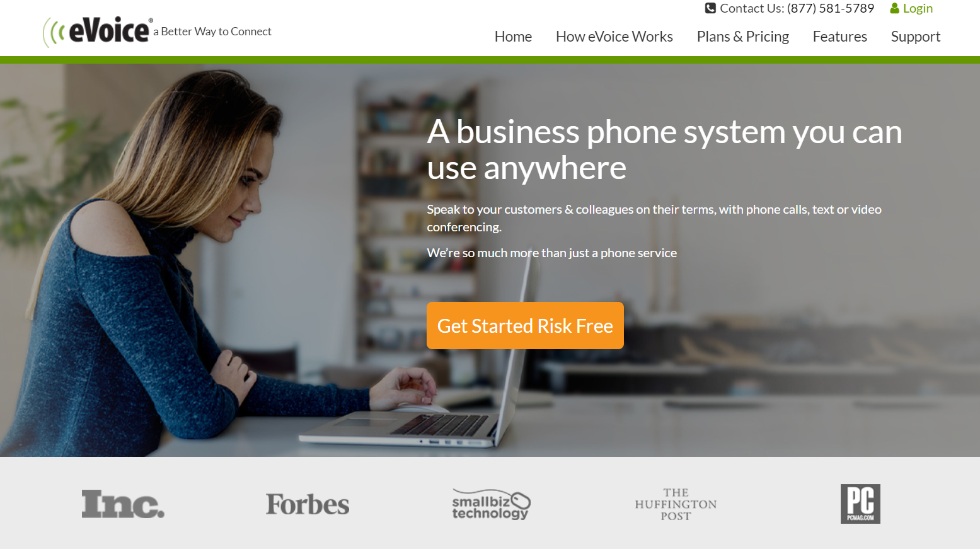Open the Forbes logo

pos(308,504)
